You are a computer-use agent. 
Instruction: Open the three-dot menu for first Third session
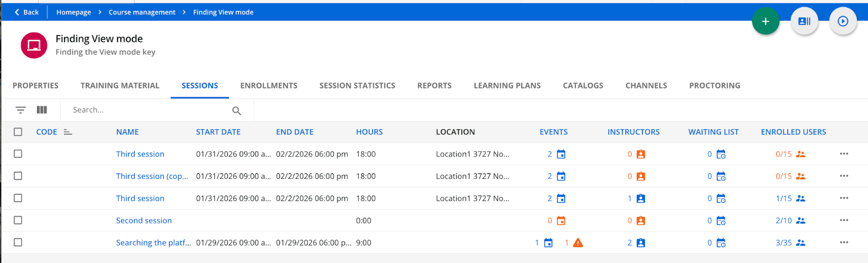[x=844, y=154]
